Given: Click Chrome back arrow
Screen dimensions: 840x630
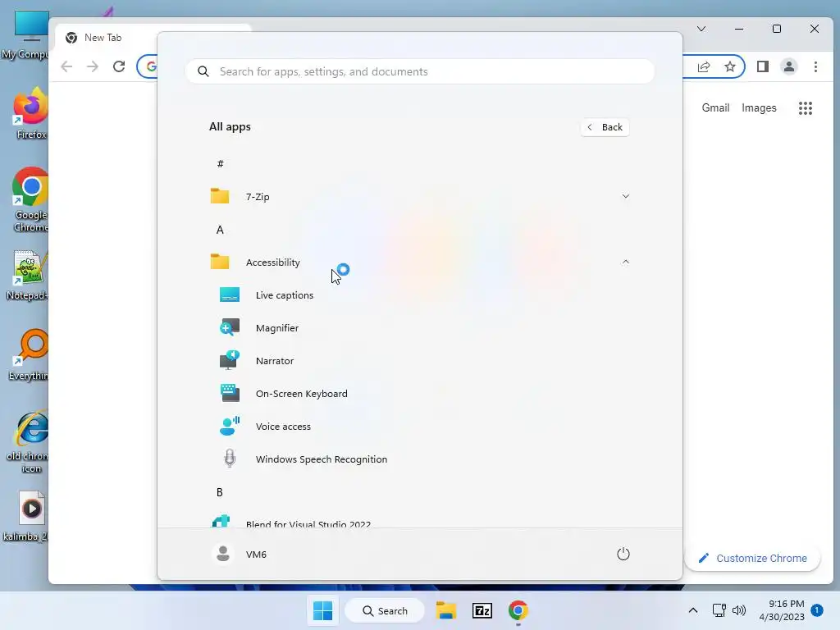Looking at the screenshot, I should (66, 66).
